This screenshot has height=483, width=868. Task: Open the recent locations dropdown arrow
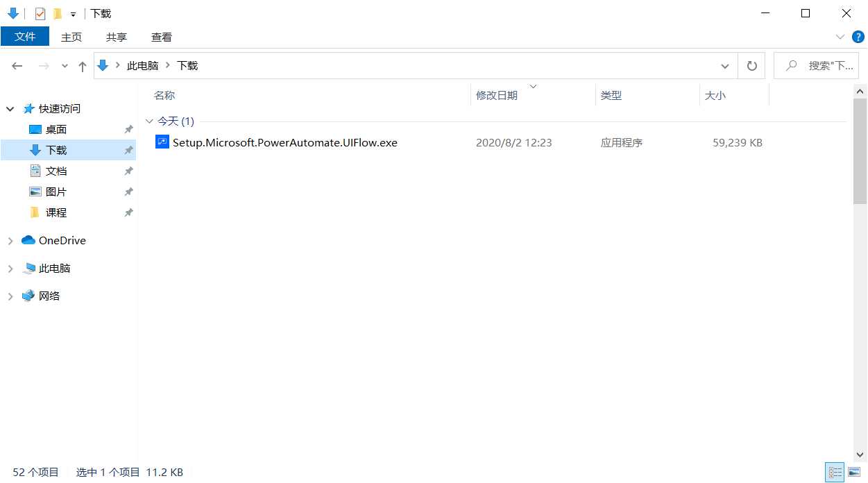tap(65, 66)
